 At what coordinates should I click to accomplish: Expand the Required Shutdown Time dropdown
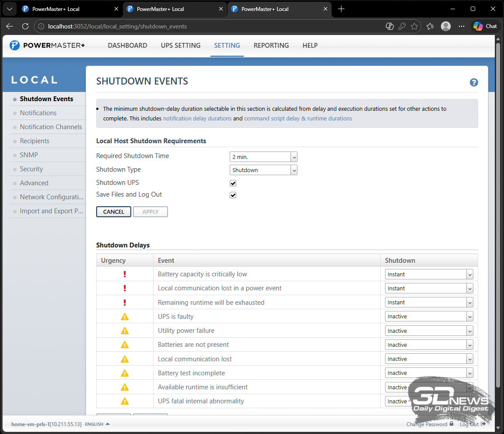(x=263, y=157)
